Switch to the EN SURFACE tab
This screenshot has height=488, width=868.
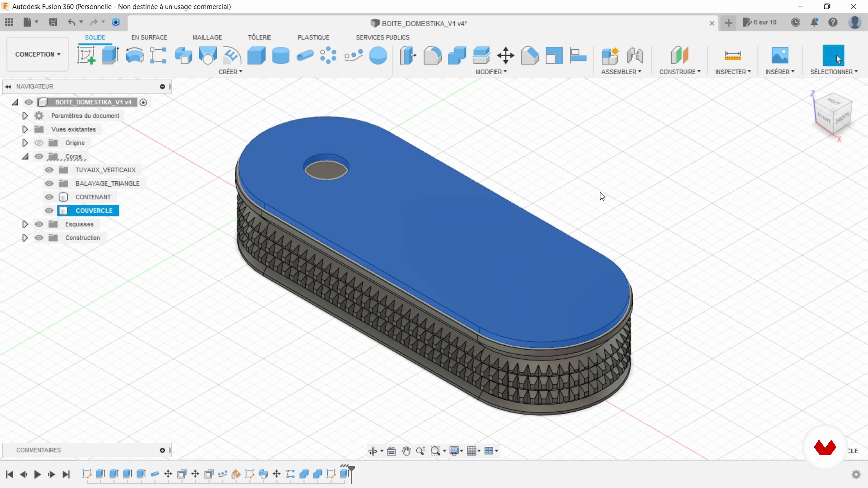[149, 37]
